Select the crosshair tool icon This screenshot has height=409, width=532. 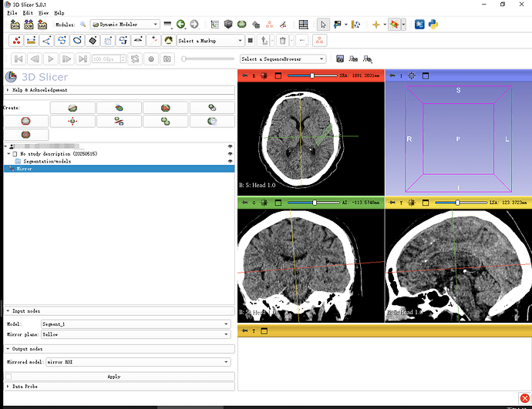[x=376, y=25]
